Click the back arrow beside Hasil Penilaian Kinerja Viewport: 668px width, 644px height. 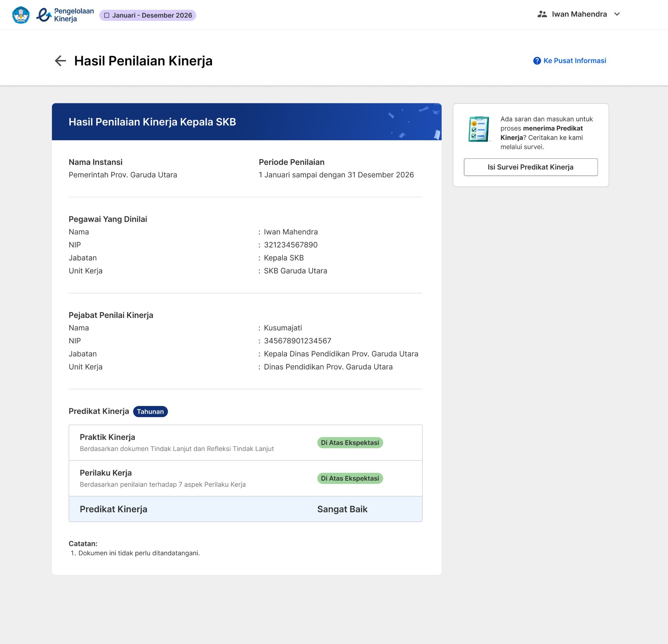(60, 61)
